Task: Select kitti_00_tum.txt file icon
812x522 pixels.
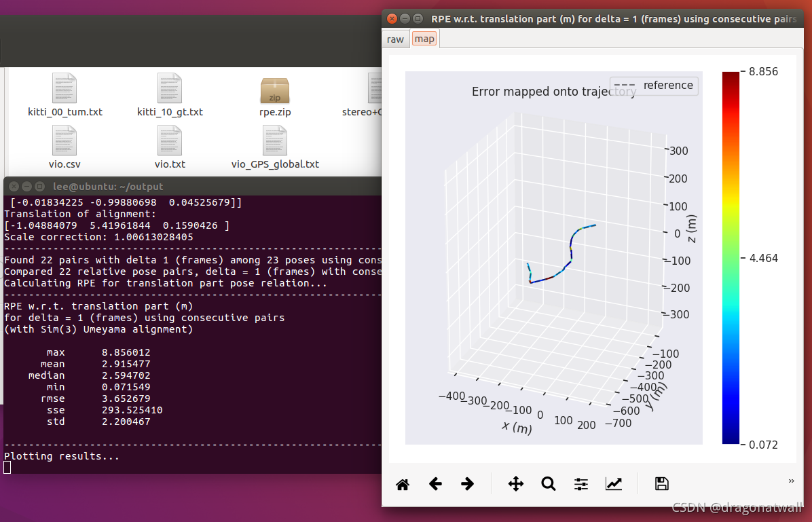Action: tap(64, 88)
